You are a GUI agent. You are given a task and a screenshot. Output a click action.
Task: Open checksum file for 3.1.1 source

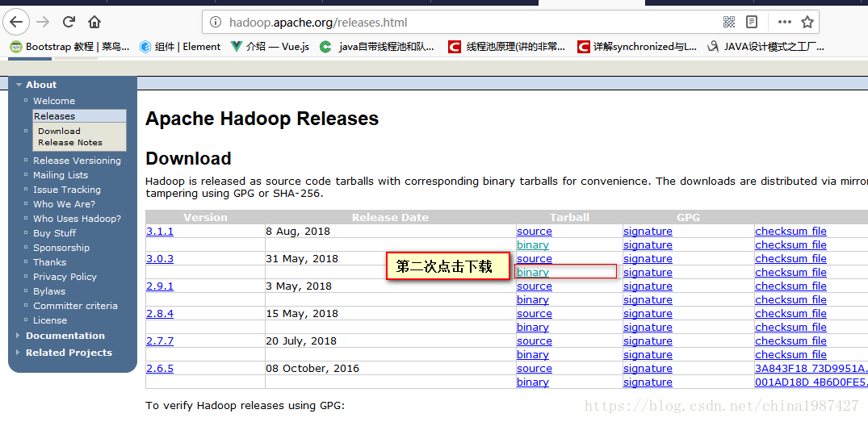click(x=790, y=232)
